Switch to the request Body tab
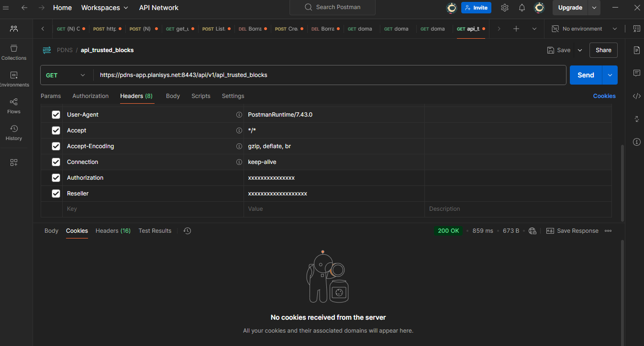The height and width of the screenshot is (346, 644). point(173,96)
